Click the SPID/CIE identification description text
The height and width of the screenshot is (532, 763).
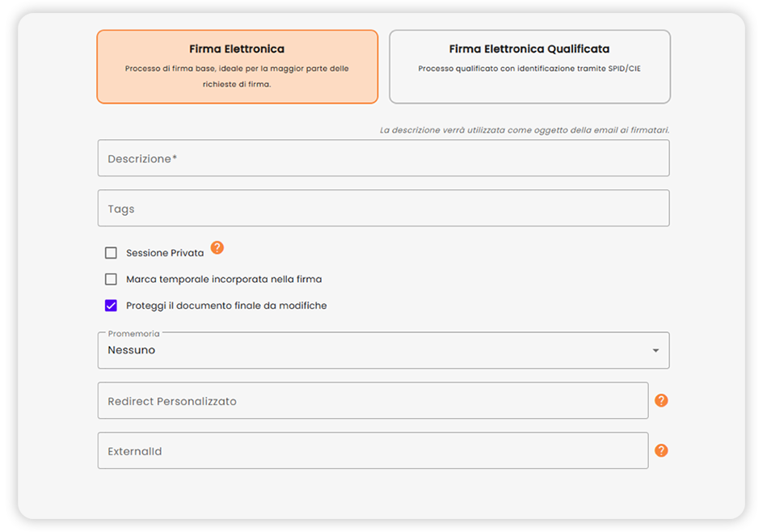pos(529,69)
